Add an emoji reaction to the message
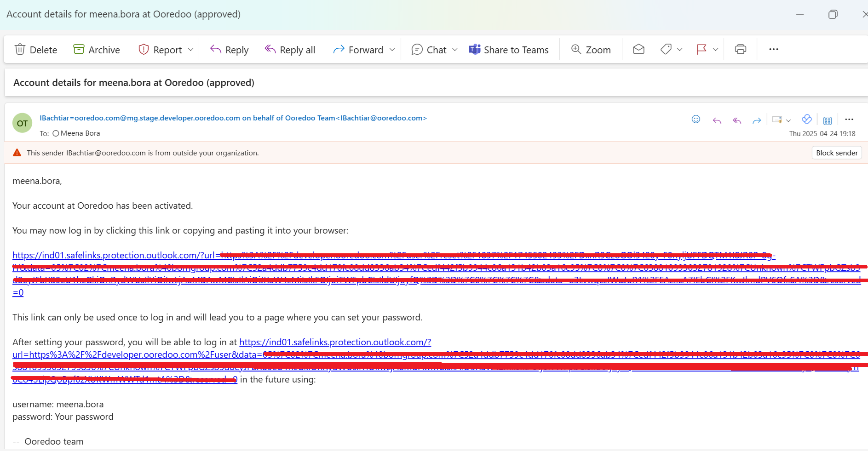Image resolution: width=868 pixels, height=451 pixels. (x=696, y=119)
